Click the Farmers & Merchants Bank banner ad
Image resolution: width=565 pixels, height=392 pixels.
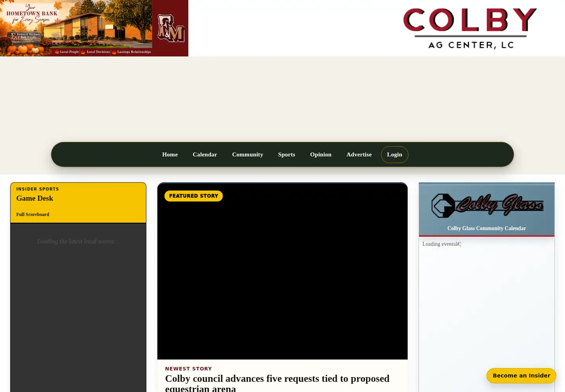(94, 28)
